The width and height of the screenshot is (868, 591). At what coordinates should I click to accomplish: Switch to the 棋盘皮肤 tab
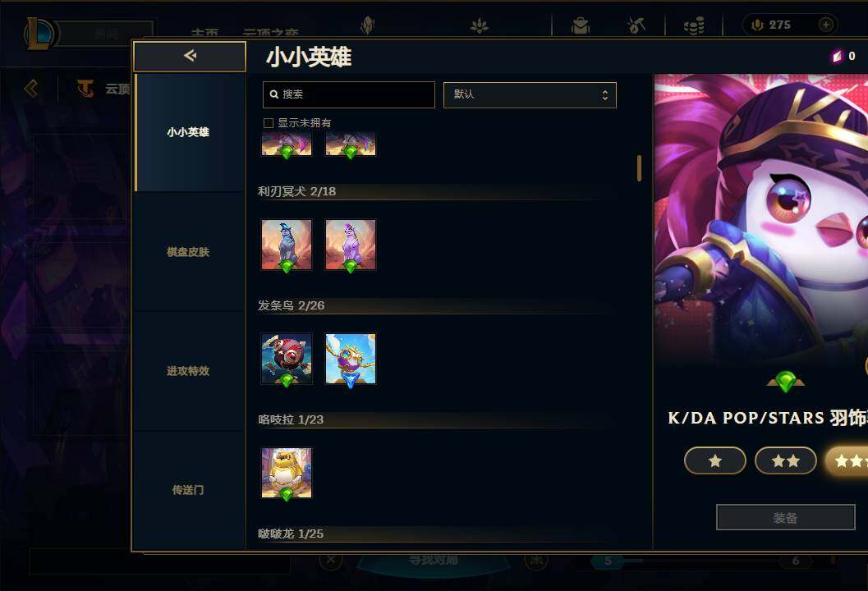tap(188, 252)
